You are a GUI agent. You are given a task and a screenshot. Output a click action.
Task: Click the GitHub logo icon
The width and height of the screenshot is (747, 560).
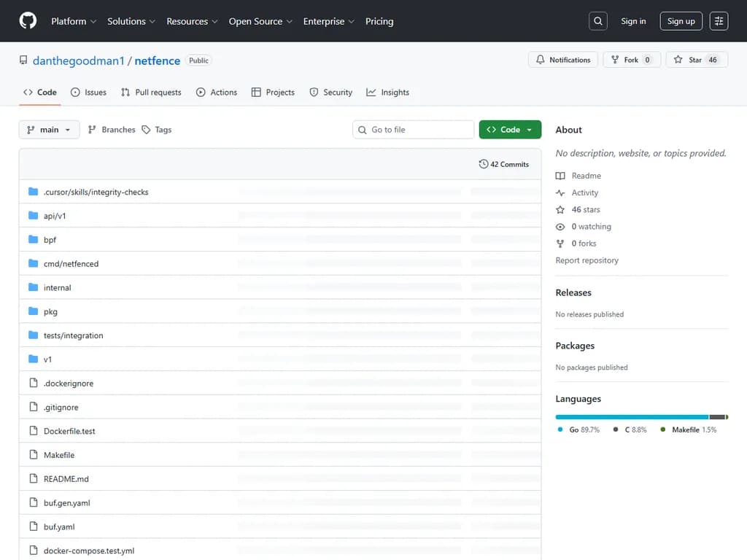(x=28, y=21)
